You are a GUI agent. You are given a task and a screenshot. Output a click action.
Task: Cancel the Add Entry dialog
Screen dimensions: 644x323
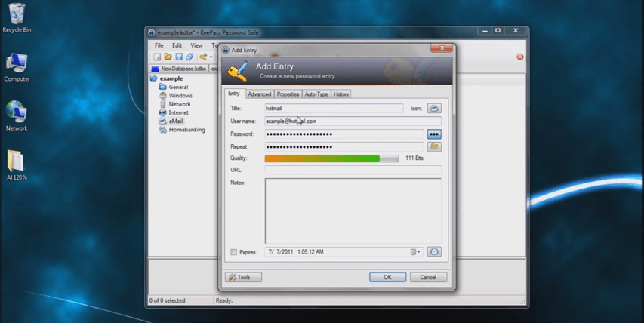tap(428, 278)
